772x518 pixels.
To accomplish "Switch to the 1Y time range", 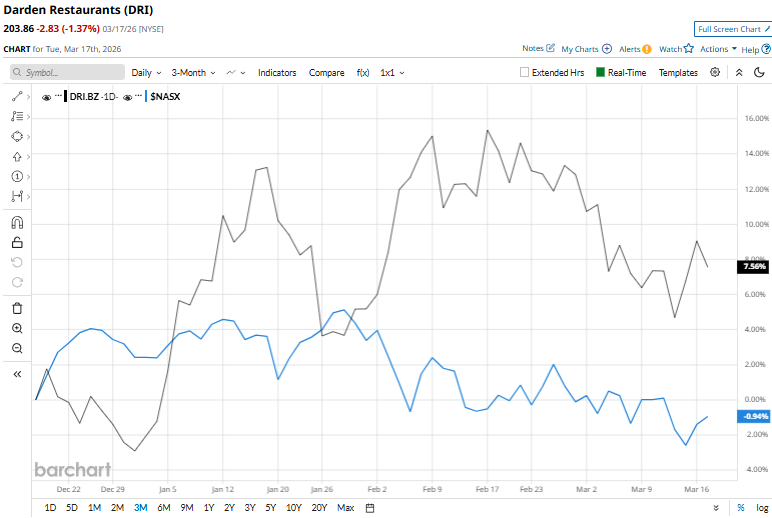I will coord(208,508).
